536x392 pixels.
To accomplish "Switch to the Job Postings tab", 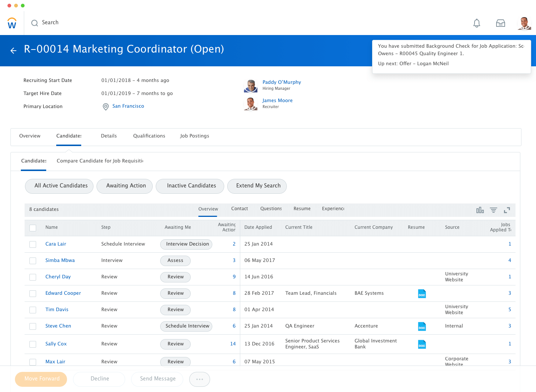I will click(195, 136).
